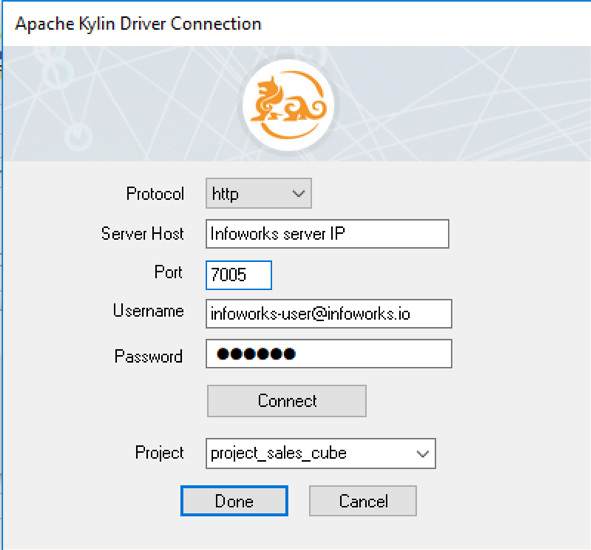Click the Server Host label

142,233
